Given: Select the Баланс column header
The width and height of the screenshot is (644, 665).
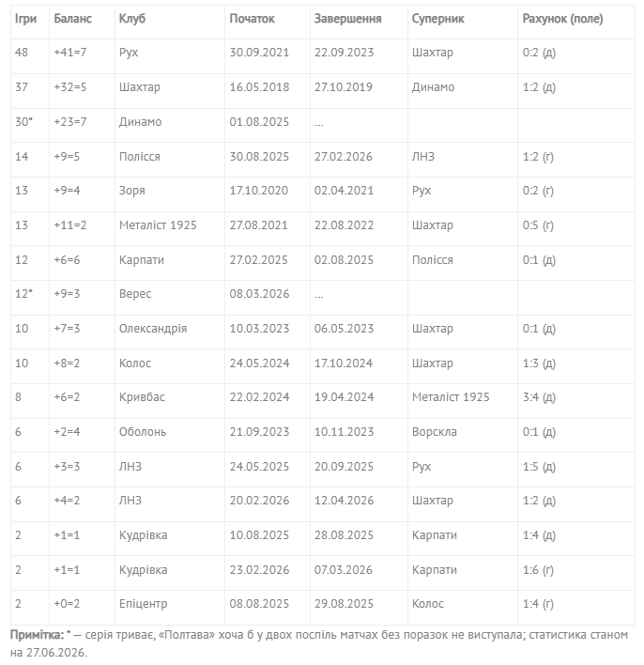Looking at the screenshot, I should tap(82, 20).
